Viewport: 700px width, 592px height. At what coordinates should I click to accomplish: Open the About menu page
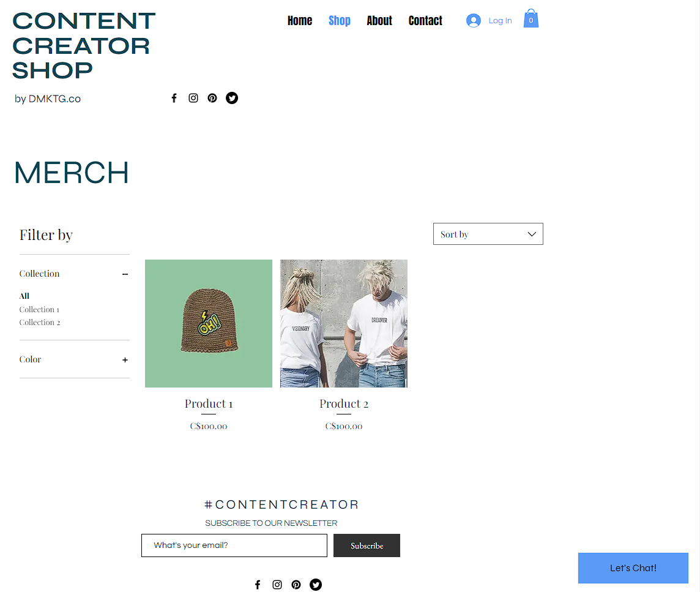(x=379, y=21)
